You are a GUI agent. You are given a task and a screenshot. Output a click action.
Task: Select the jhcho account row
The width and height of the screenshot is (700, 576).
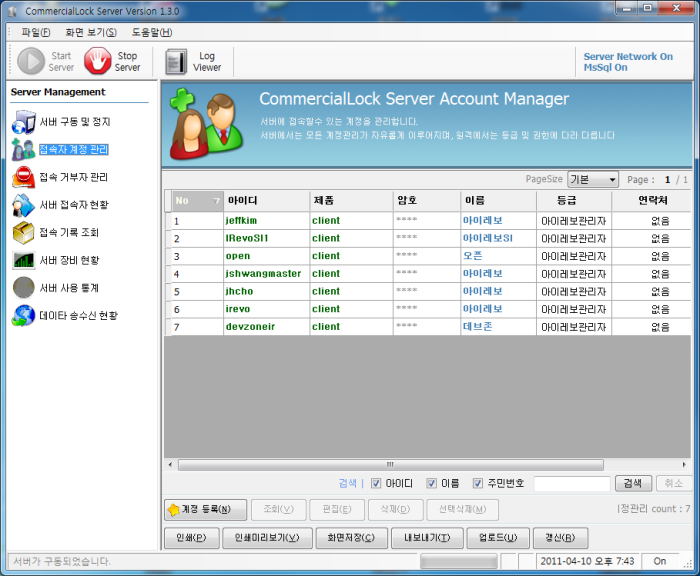pos(428,292)
